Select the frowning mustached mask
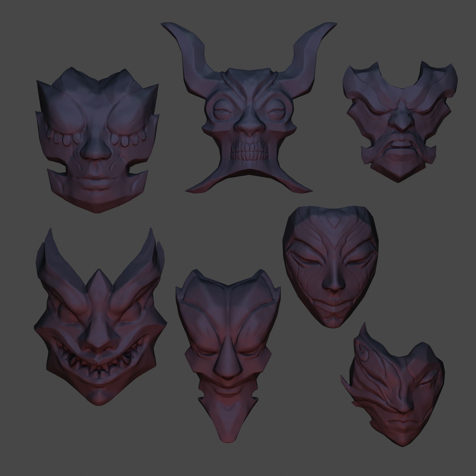The width and height of the screenshot is (476, 476). (x=400, y=121)
